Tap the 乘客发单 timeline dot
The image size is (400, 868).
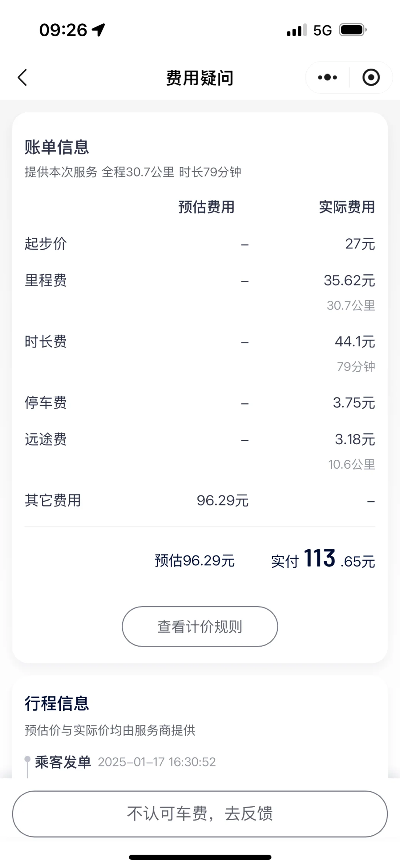(27, 759)
